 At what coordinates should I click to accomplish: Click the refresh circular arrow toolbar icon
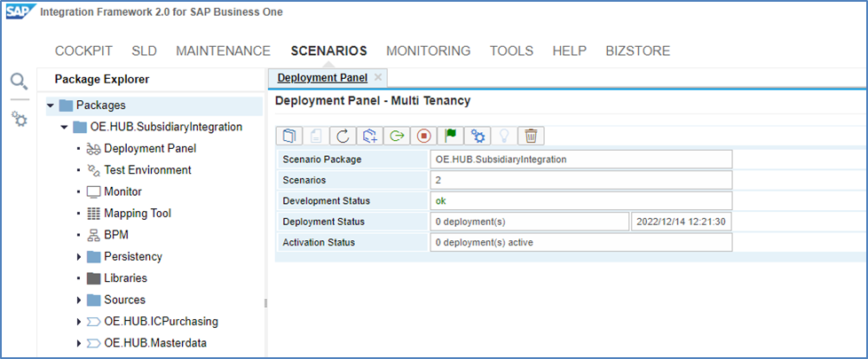click(343, 136)
